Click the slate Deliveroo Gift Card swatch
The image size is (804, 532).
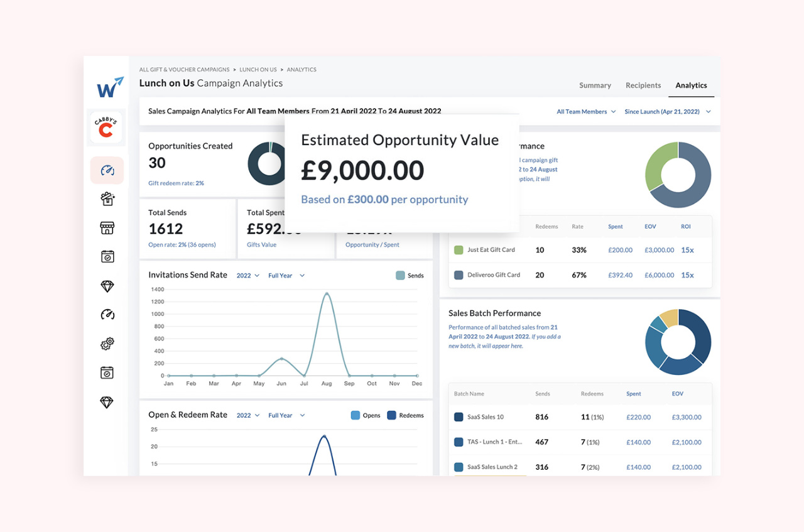tap(459, 275)
